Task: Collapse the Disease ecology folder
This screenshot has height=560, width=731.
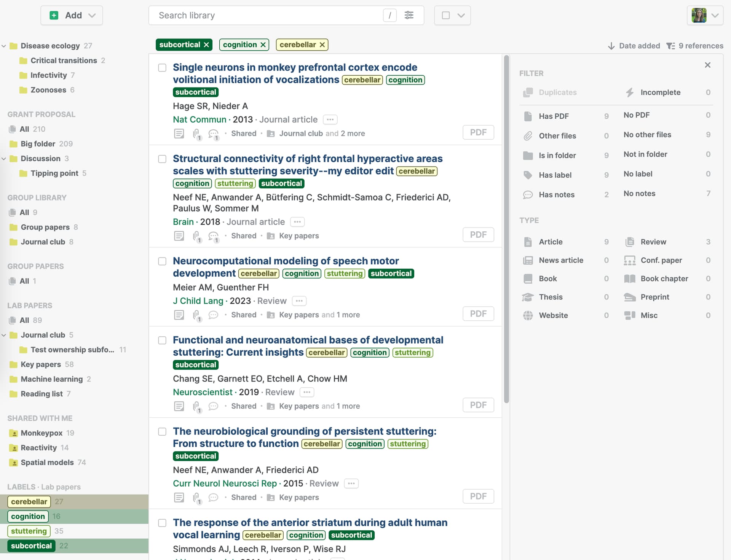Action: click(x=4, y=46)
